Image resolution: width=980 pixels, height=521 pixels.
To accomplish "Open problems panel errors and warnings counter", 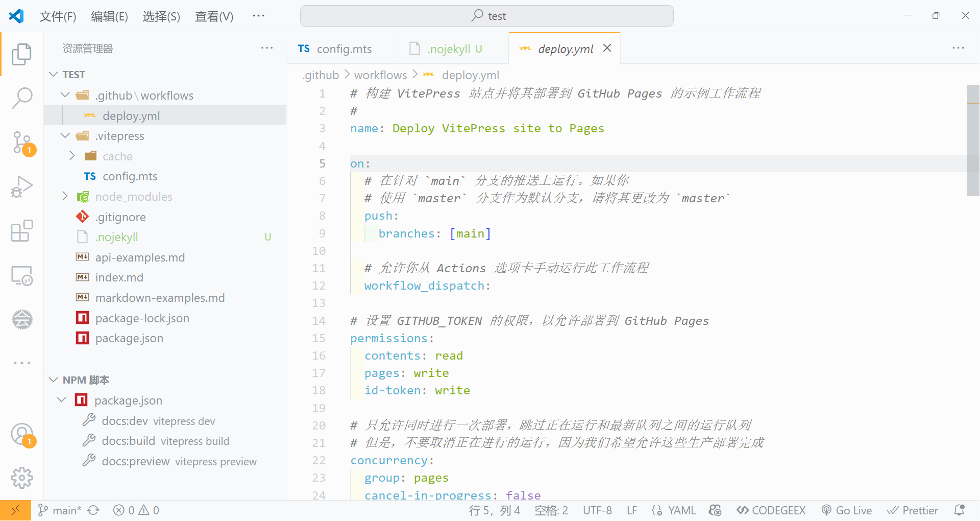I will (136, 510).
